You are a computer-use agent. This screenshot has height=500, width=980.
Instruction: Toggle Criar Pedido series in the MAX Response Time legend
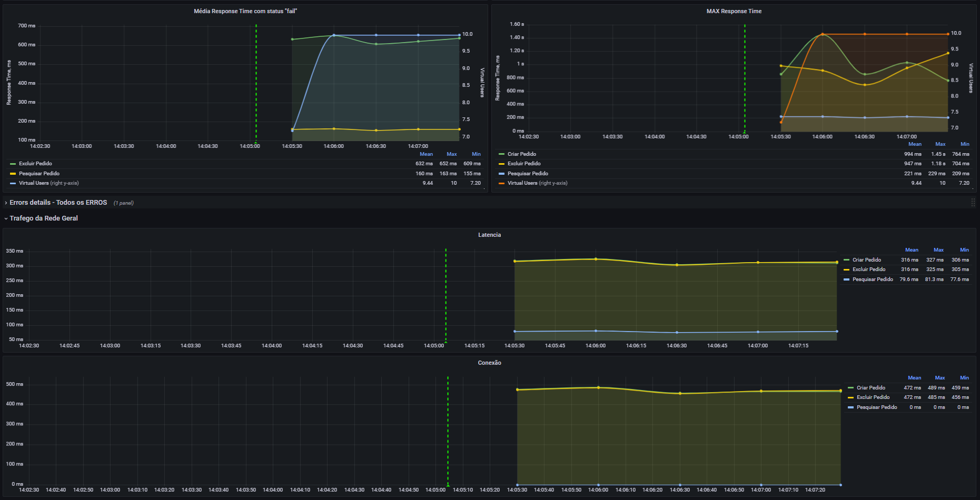pyautogui.click(x=521, y=154)
